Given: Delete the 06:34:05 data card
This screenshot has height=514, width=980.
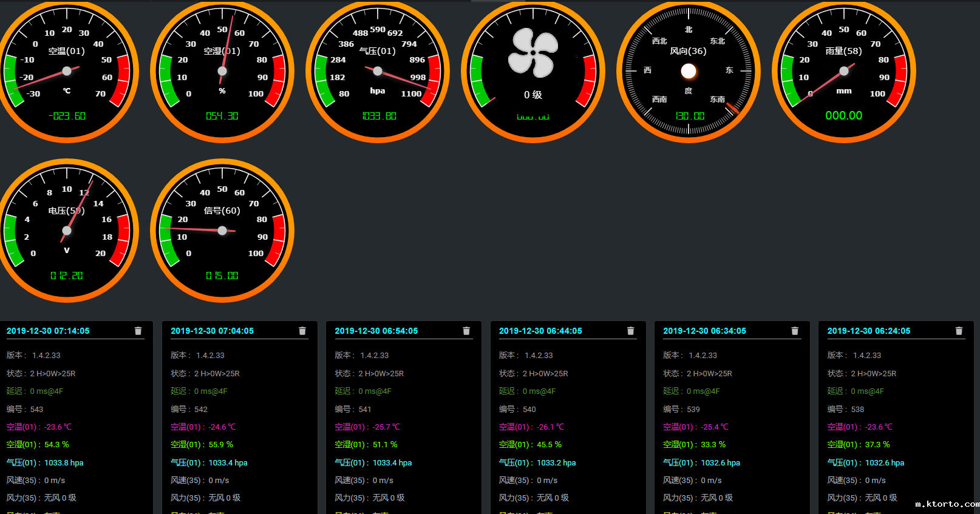Looking at the screenshot, I should pos(795,331).
